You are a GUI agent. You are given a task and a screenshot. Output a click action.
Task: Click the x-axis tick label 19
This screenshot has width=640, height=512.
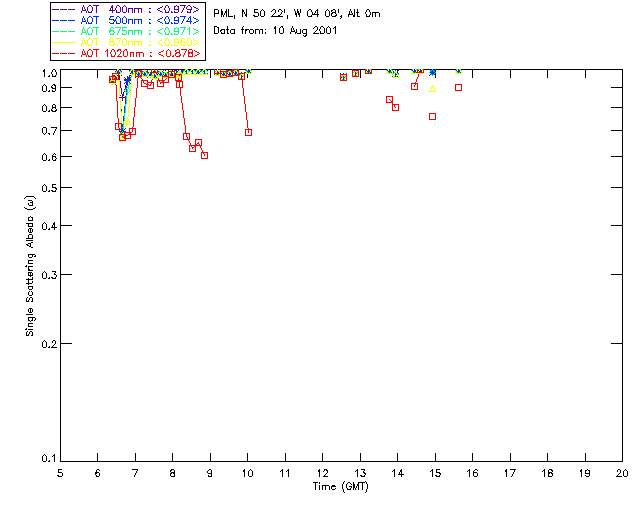pos(585,473)
